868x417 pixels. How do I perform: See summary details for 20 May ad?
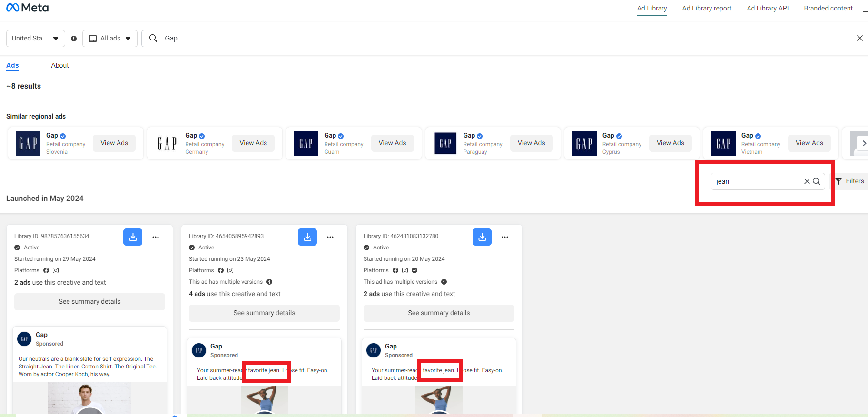pos(439,313)
